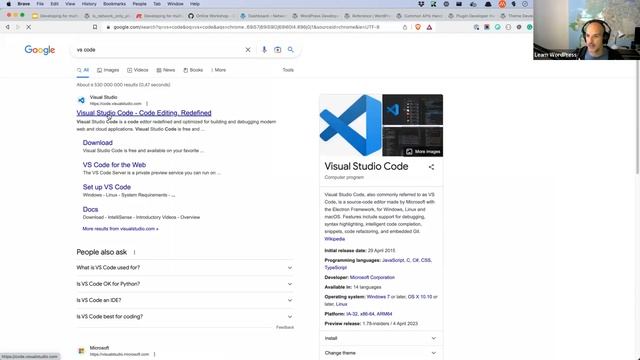The image size is (640, 360).
Task: Open Dropbox icon in the macOS menu bar
Action: click(421, 4)
